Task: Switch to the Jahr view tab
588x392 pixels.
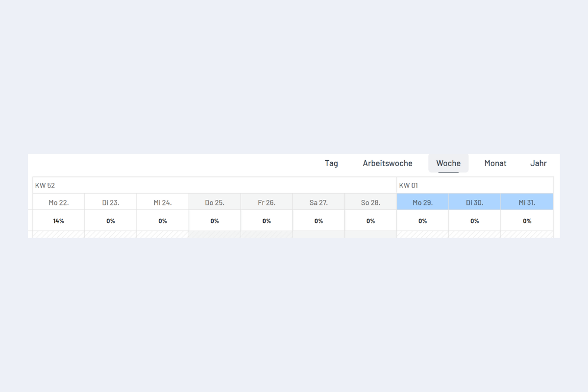Action: click(x=538, y=163)
